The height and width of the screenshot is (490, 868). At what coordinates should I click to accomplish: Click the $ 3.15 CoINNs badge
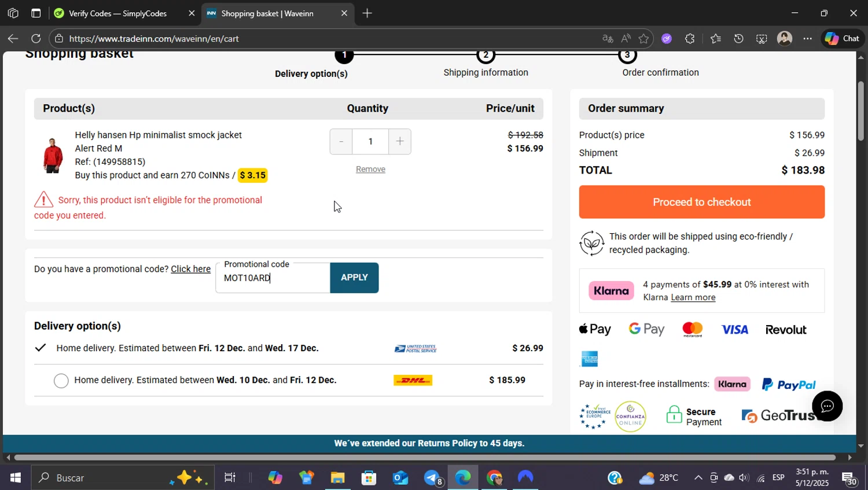click(253, 175)
